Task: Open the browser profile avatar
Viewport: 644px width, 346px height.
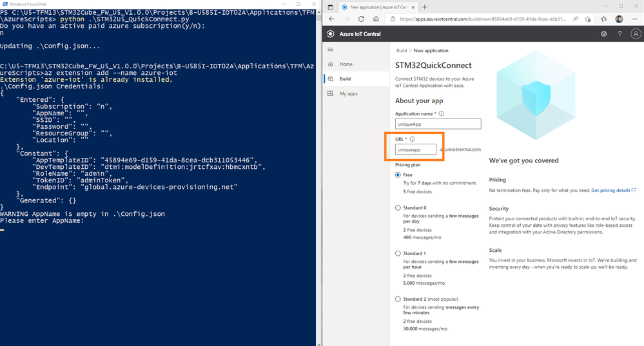Action: (620, 19)
